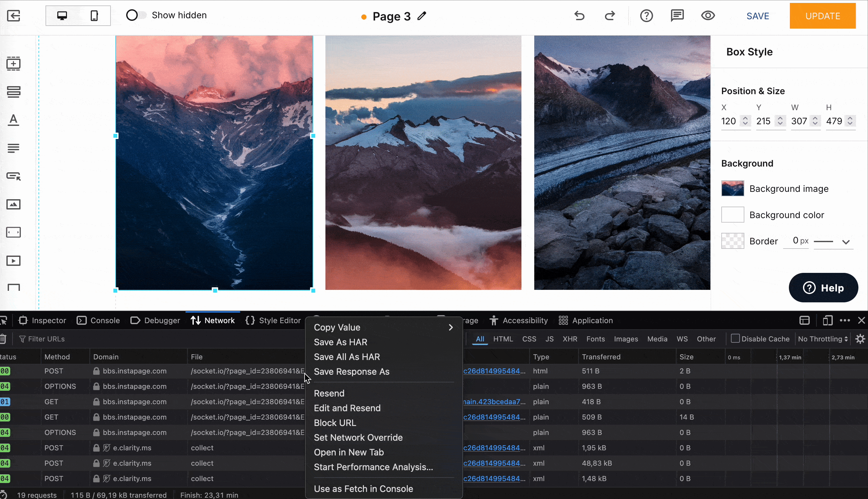This screenshot has height=499, width=868.
Task: Click the orange UPDATE button
Action: tap(823, 16)
